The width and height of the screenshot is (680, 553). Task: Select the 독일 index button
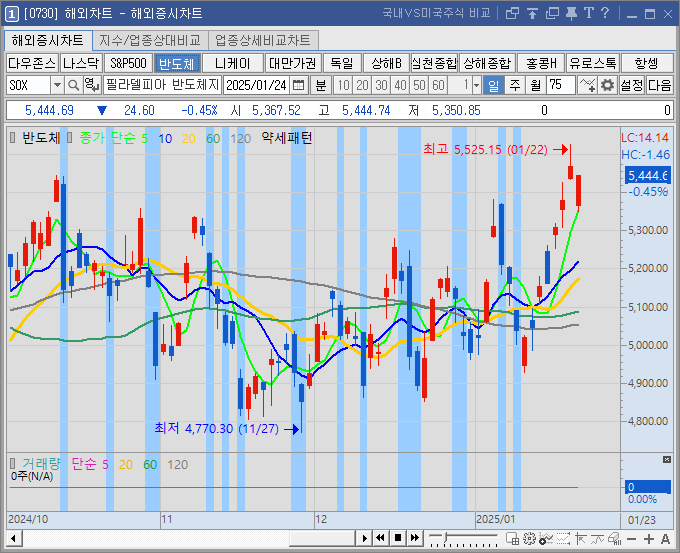(x=342, y=63)
